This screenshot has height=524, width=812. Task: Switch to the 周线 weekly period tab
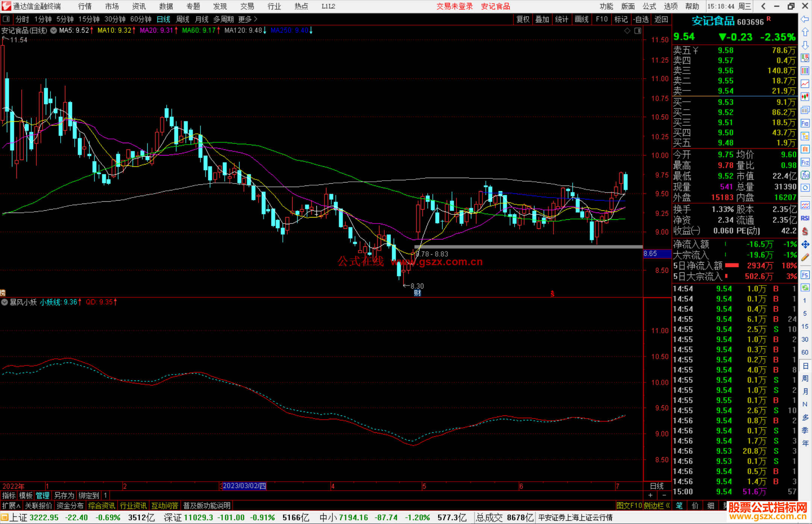(183, 19)
